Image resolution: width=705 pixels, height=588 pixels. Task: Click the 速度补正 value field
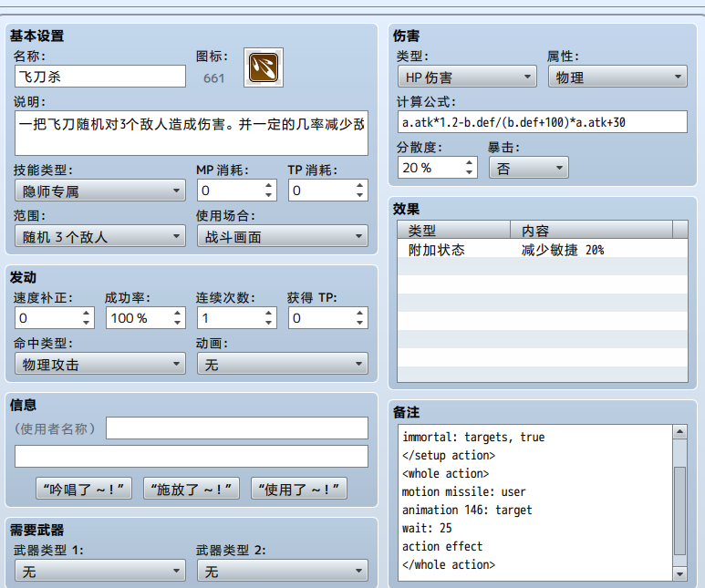pos(47,318)
